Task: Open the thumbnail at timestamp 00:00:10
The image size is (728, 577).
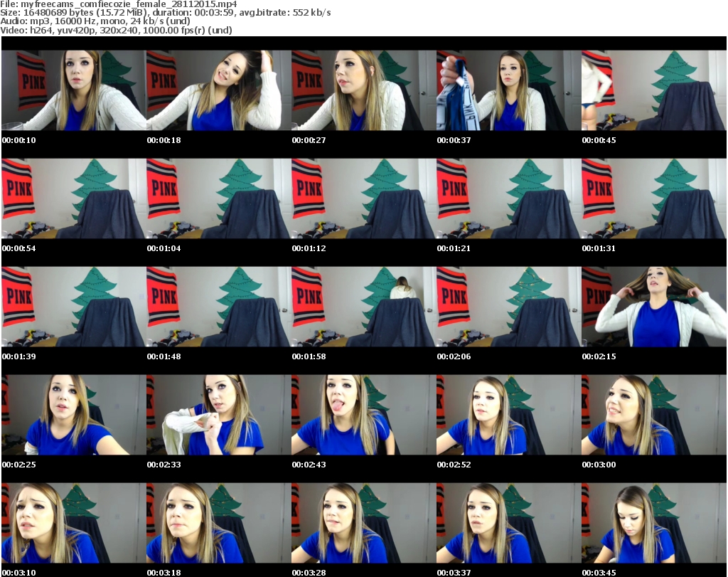Action: 74,90
